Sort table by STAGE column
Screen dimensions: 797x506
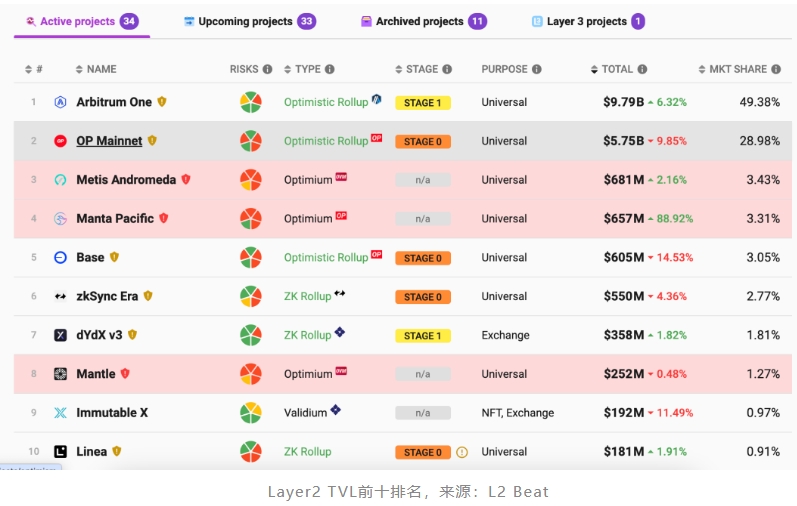(x=417, y=69)
